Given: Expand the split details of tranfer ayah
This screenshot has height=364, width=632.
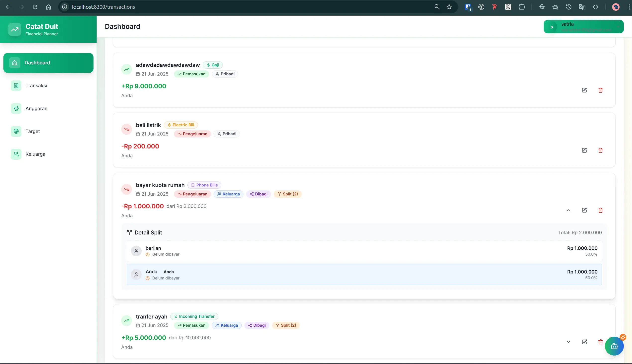Looking at the screenshot, I should [569, 342].
